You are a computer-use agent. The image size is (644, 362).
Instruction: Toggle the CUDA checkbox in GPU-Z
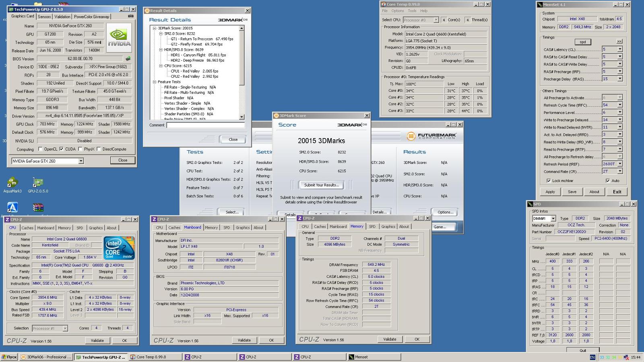point(61,149)
